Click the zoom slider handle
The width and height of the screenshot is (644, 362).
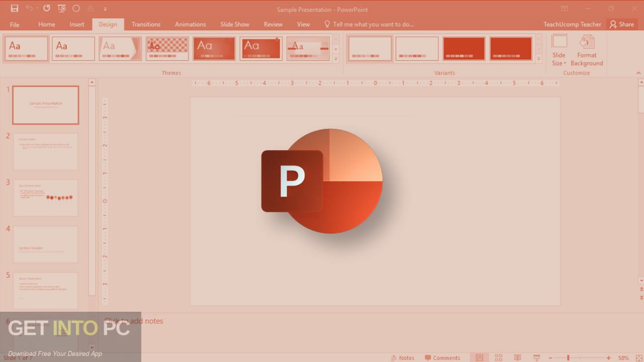point(568,358)
